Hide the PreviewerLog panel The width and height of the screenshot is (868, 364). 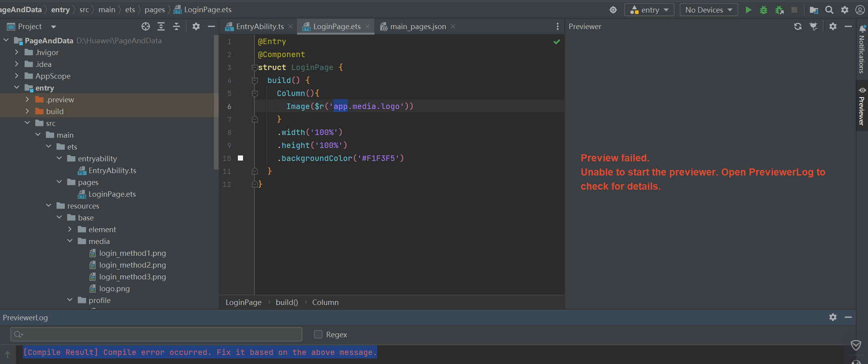848,317
